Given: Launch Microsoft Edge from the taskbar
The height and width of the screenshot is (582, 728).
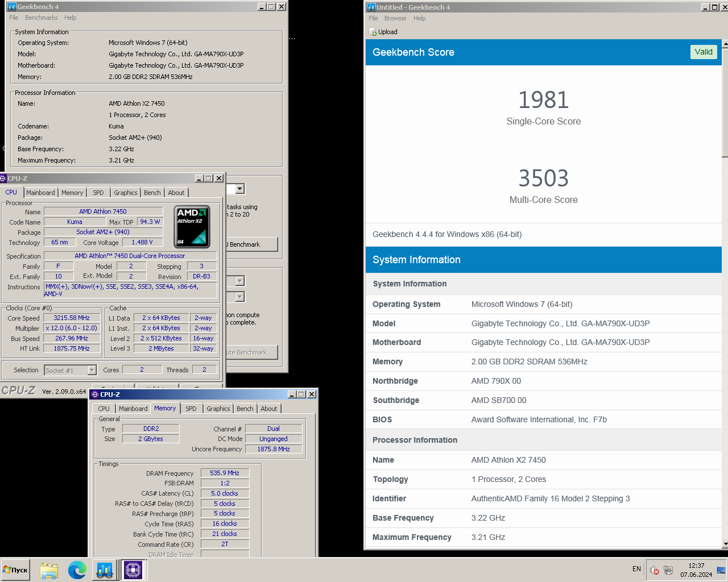Looking at the screenshot, I should (77, 570).
